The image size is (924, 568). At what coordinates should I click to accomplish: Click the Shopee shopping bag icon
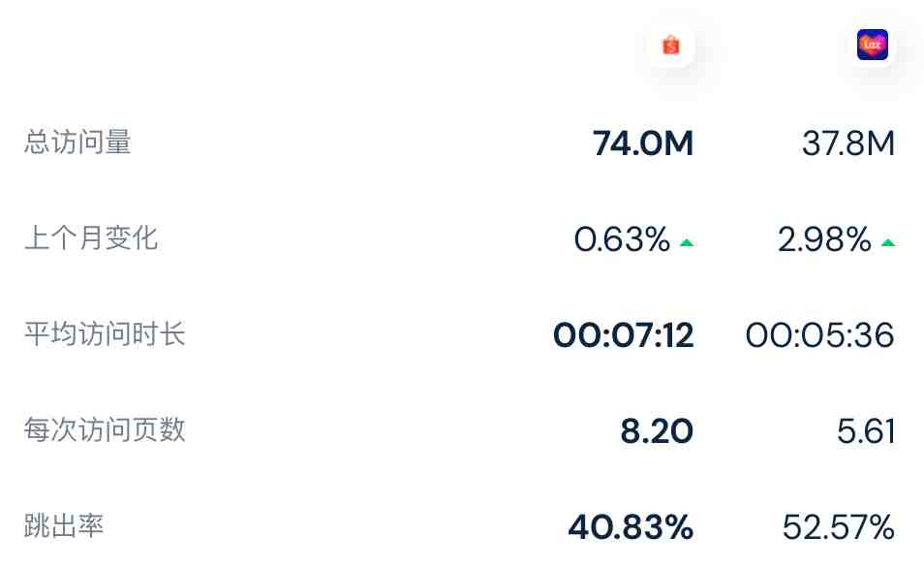(x=670, y=45)
